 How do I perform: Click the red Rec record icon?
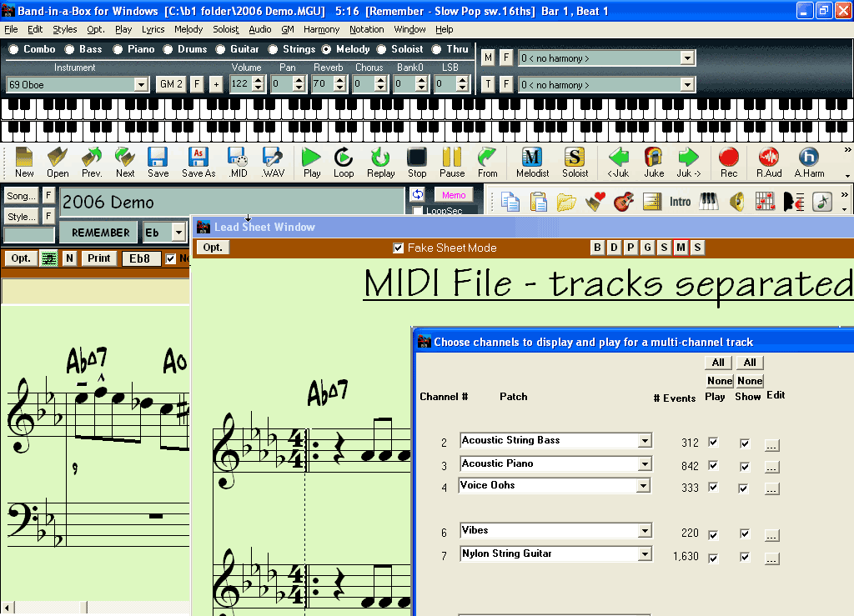coord(729,163)
